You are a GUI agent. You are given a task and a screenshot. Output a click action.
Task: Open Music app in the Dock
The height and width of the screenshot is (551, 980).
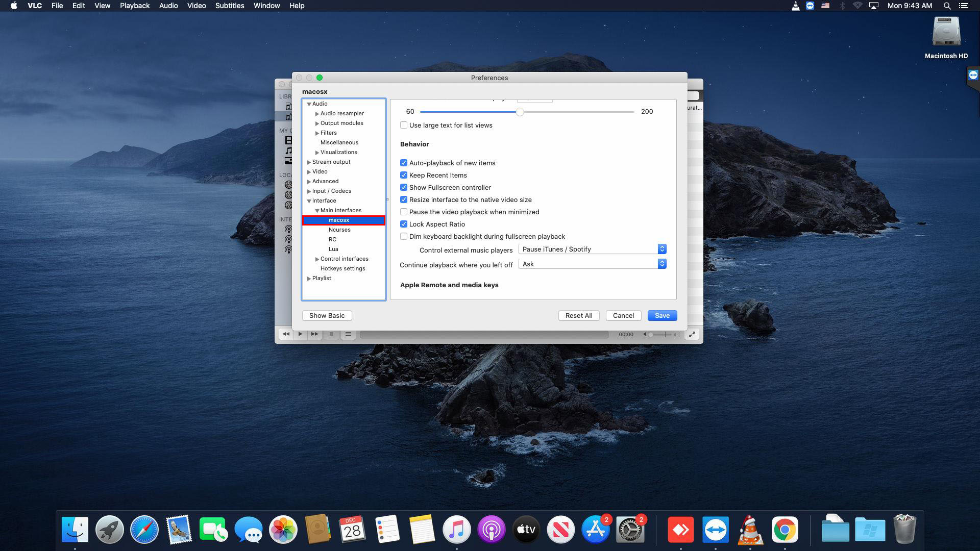457,530
